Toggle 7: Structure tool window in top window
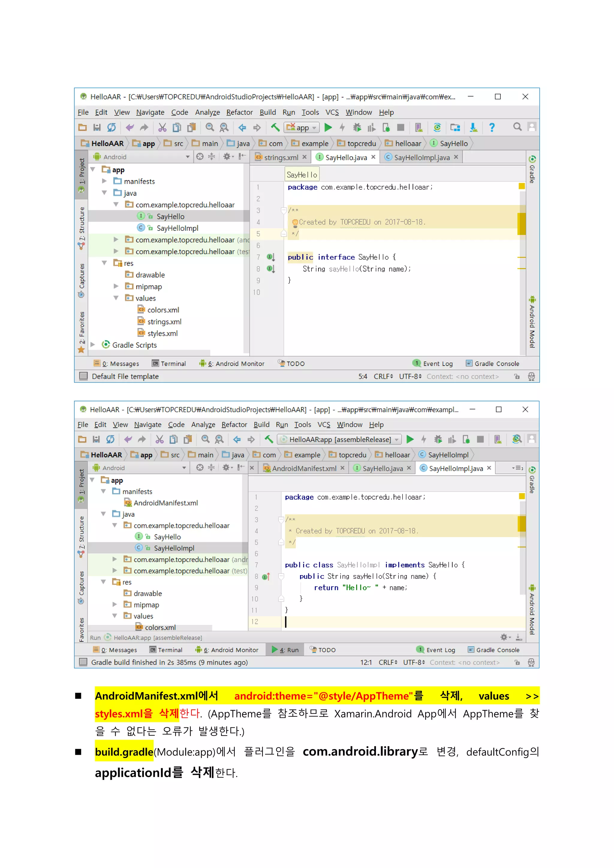Screen dimensions: 614x868 point(81,228)
